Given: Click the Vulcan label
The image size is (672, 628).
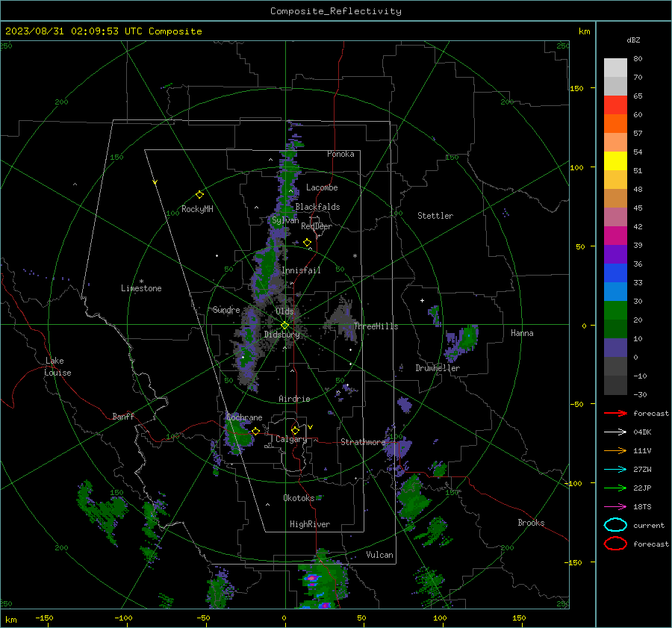Looking at the screenshot, I should coord(380,555).
